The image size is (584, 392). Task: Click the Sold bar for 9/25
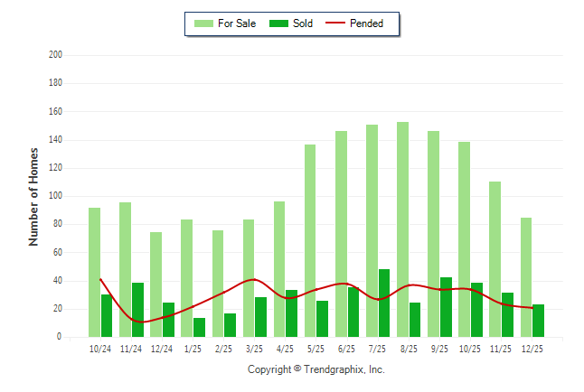point(446,307)
